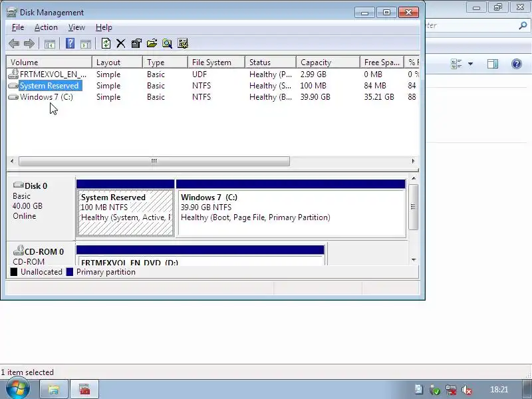Viewport: 532px width, 399px height.
Task: Click the network tray icon with red X
Action: [x=451, y=390]
